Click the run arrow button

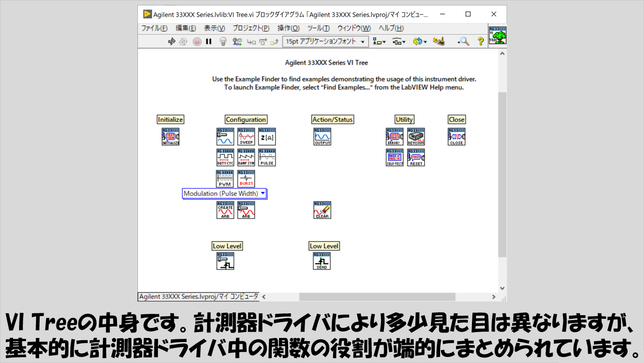tap(172, 41)
